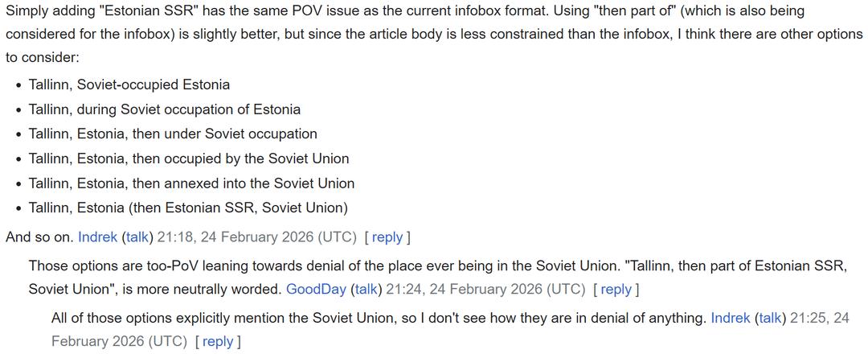Screen dimensions: 868x354
Task: Reply to GoodDay's 21:24 comment
Action: [x=616, y=289]
